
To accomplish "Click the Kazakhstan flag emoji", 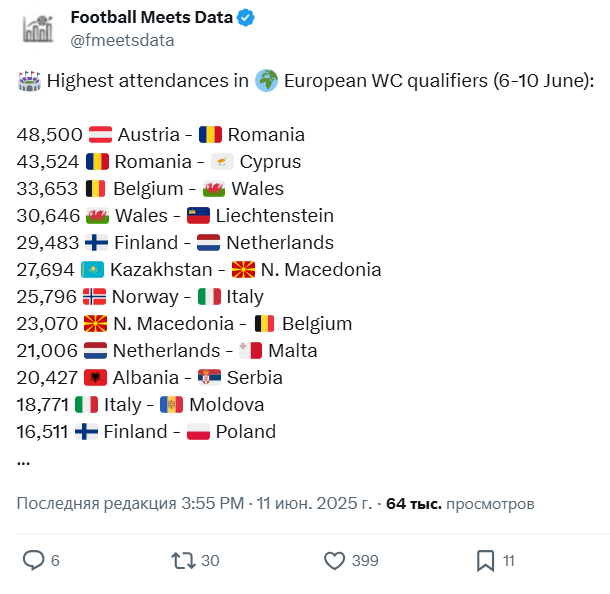I will (93, 270).
